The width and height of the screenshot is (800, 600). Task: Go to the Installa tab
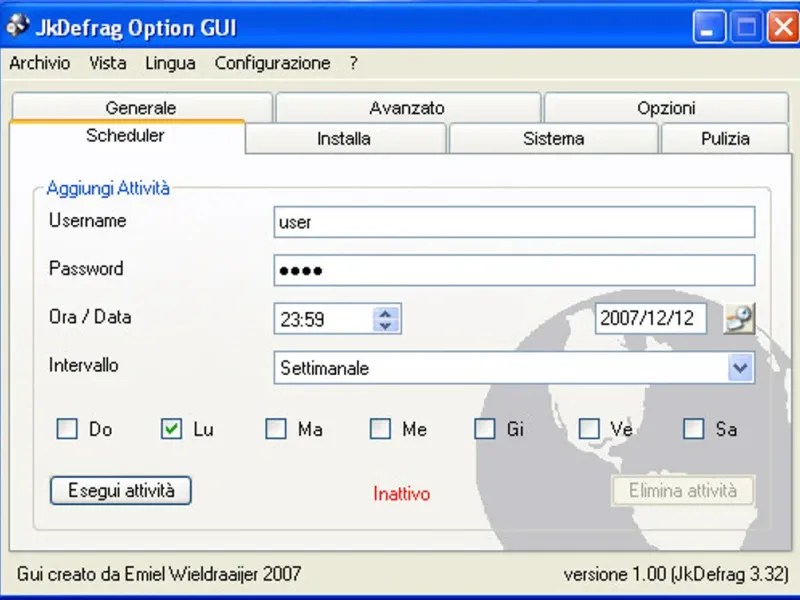coord(344,138)
